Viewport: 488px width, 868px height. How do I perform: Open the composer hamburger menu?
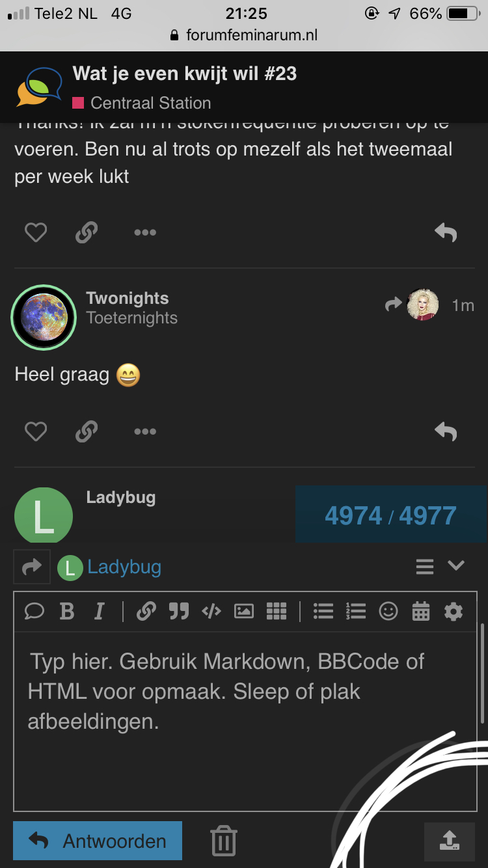click(425, 567)
